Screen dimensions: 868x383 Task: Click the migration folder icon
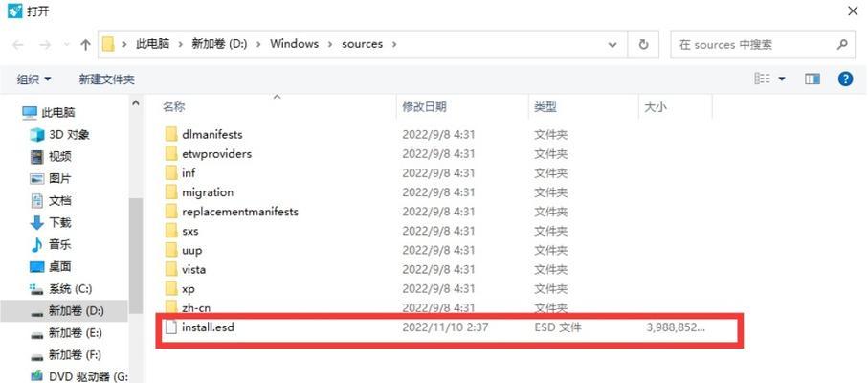171,192
